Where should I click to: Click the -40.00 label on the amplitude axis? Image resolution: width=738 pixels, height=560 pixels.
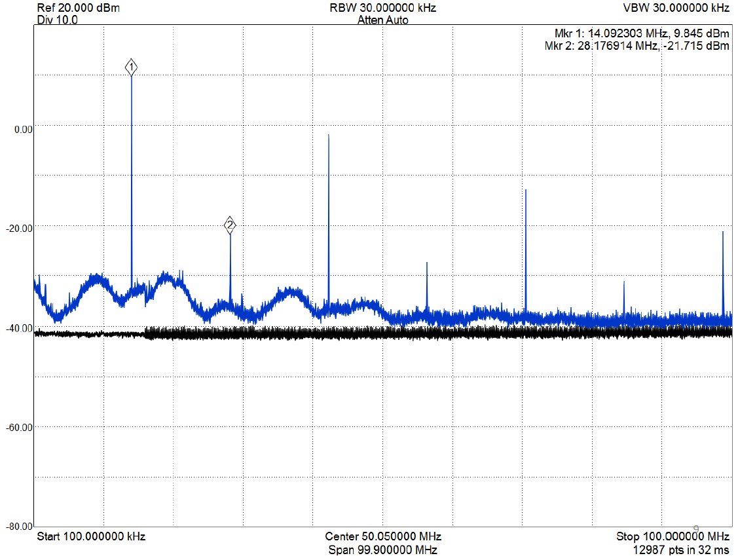23,328
